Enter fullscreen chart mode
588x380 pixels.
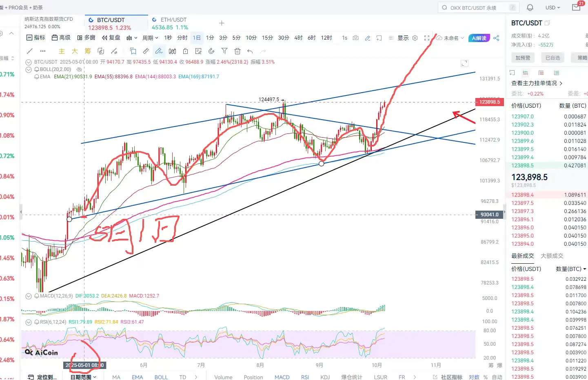(x=427, y=38)
